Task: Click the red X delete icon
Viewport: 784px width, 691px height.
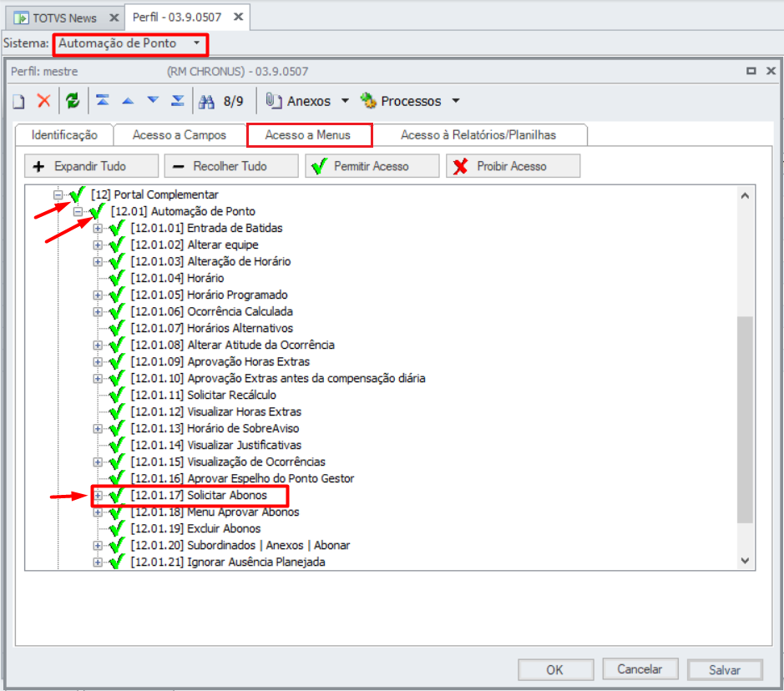Action: point(44,101)
